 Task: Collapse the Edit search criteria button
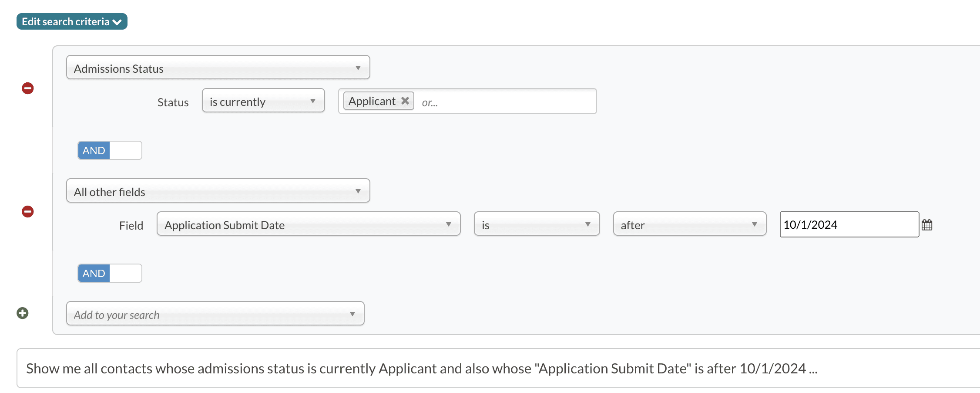pyautogui.click(x=72, y=21)
